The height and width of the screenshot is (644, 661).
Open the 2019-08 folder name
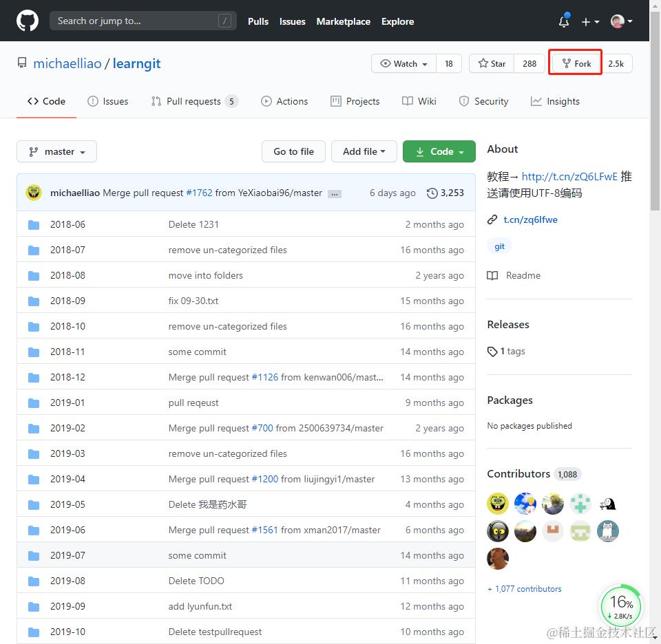coord(67,581)
